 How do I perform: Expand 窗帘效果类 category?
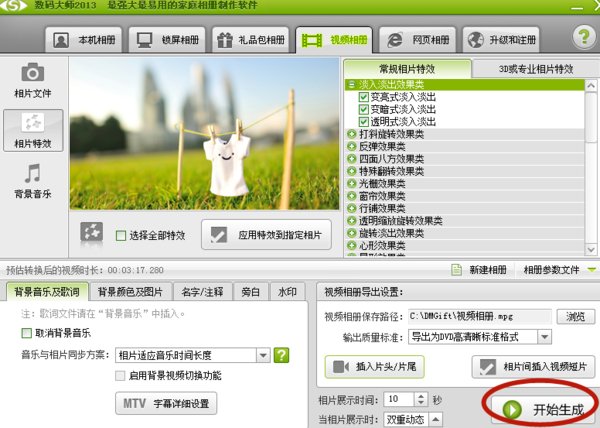[x=351, y=196]
